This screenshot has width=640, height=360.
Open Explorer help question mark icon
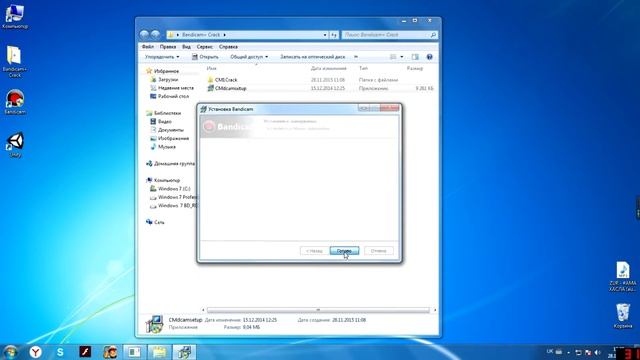(429, 57)
